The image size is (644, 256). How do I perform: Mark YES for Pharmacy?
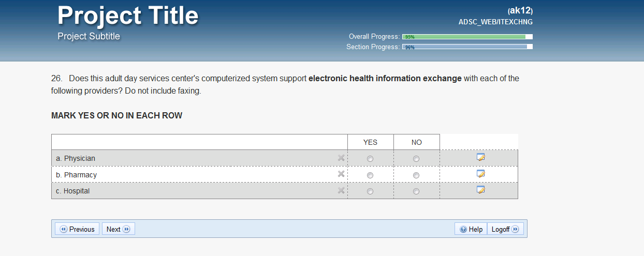coord(370,175)
